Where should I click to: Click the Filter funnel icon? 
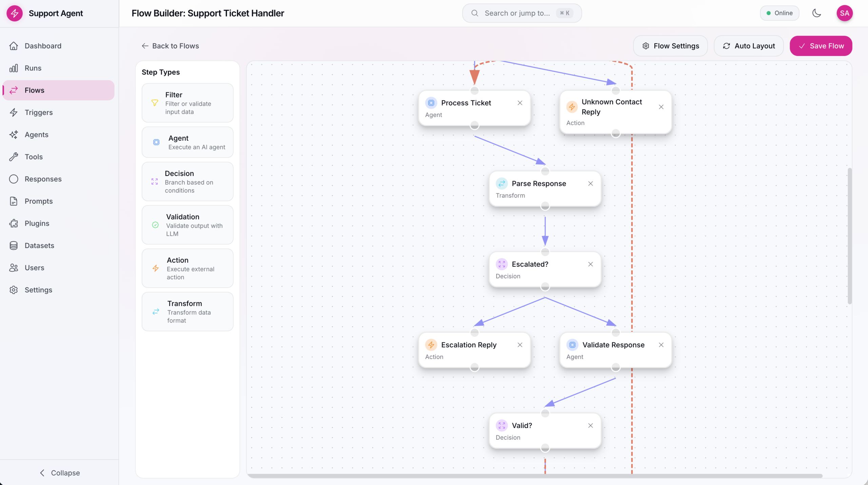[x=155, y=103]
